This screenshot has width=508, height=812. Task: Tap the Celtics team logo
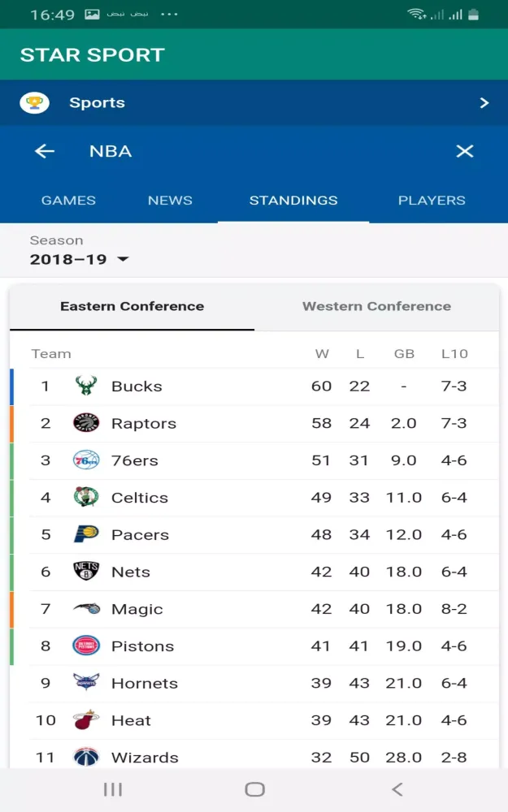(x=85, y=497)
